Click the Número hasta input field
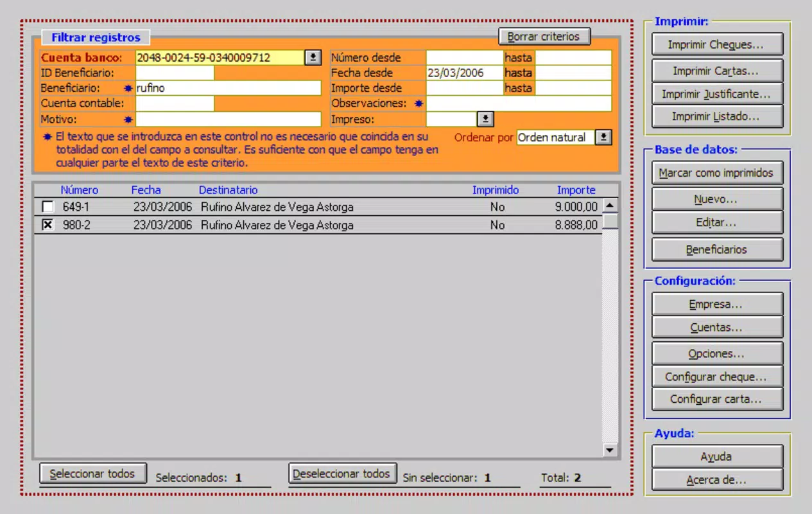812x514 pixels. (573, 57)
